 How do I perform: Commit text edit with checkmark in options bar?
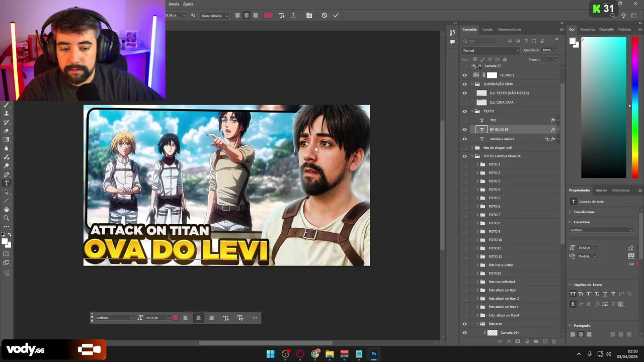pyautogui.click(x=336, y=15)
